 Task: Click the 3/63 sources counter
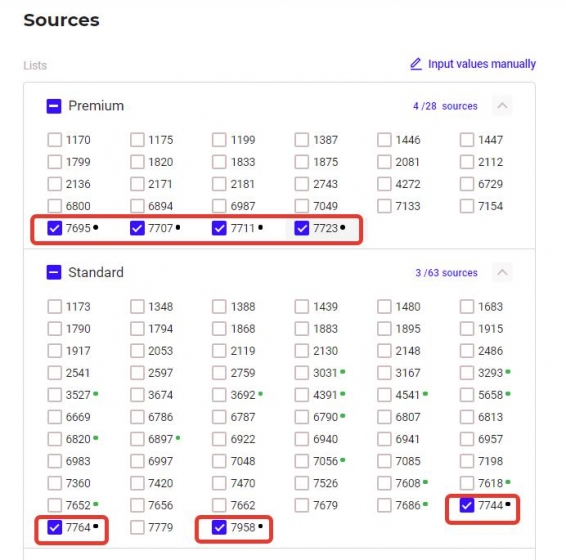tap(446, 273)
